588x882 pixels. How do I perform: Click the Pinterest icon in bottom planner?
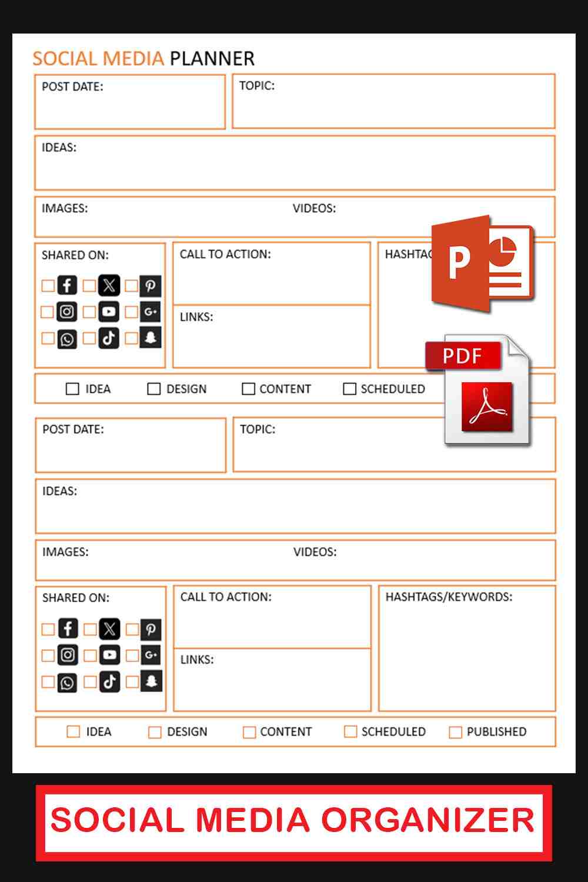click(151, 629)
